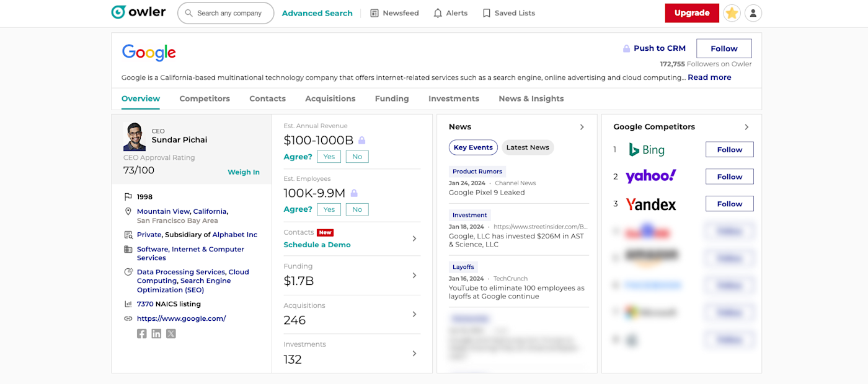Switch to Latest News filter

click(528, 147)
